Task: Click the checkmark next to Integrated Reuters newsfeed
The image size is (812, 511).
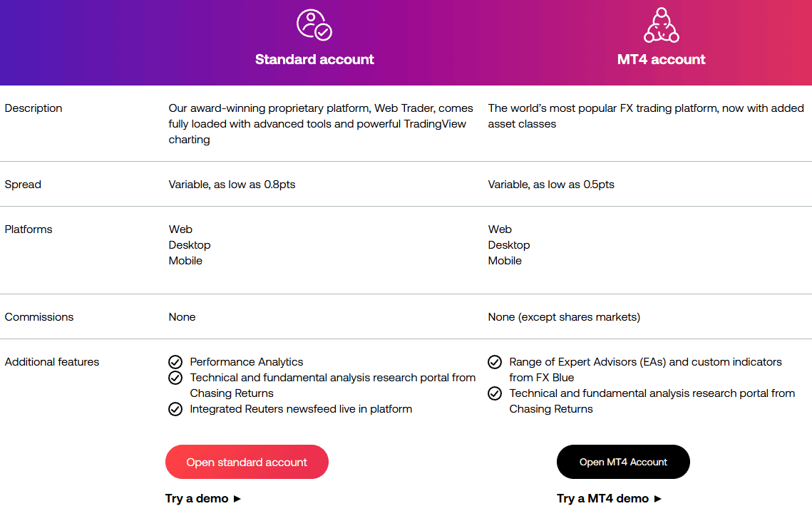Action: point(175,409)
